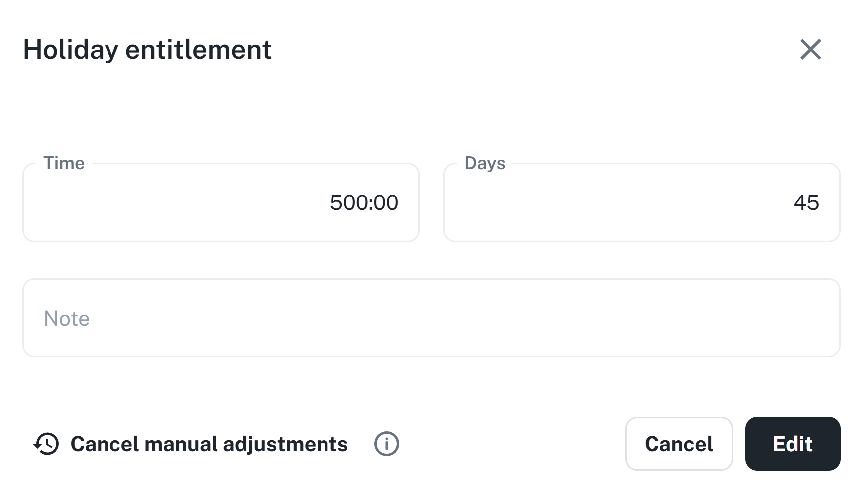Focus the Days input field
Screen dimensions: 868x493
click(x=642, y=202)
